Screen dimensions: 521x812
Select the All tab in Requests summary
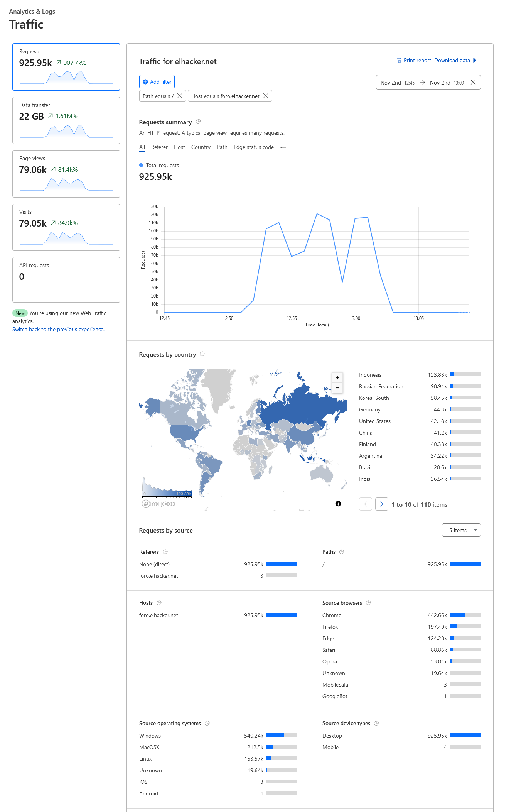point(142,147)
